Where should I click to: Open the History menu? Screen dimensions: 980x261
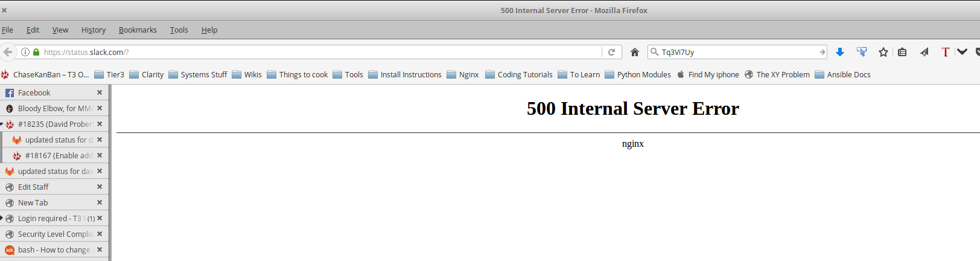pyautogui.click(x=94, y=30)
